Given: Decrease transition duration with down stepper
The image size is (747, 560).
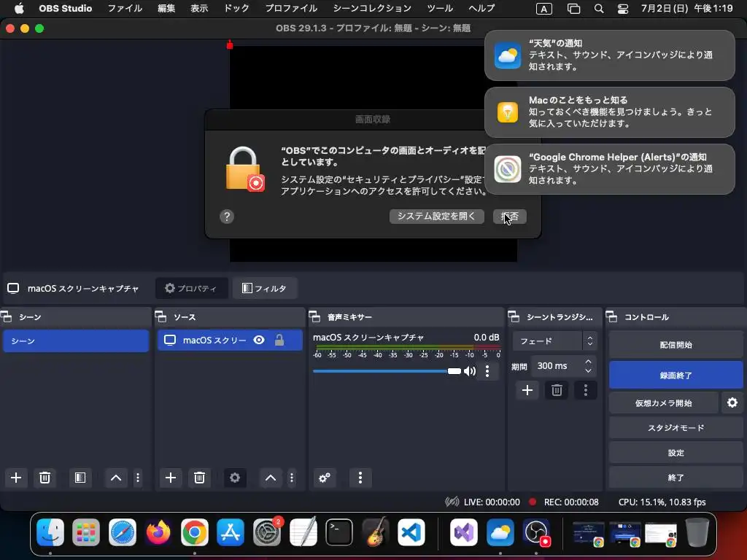Looking at the screenshot, I should 589,370.
